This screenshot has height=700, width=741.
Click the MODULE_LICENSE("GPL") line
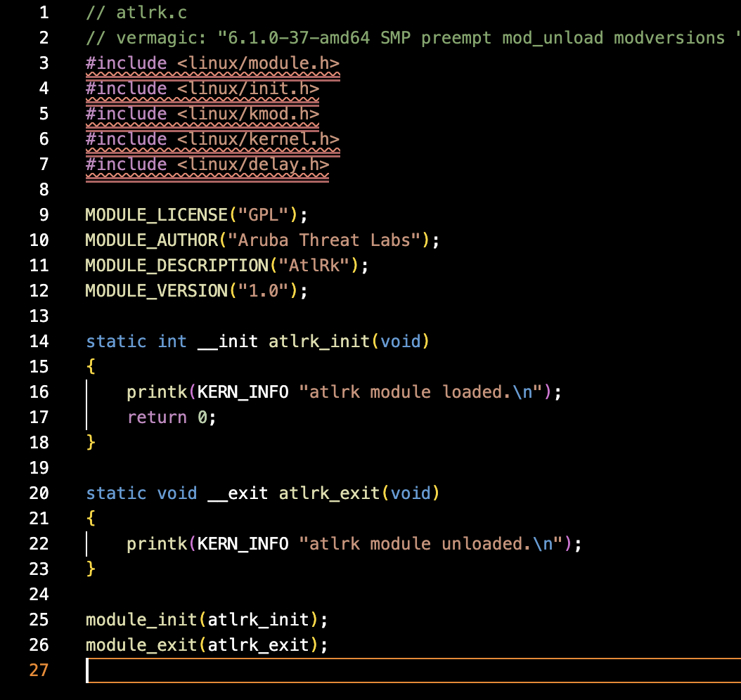point(197,215)
